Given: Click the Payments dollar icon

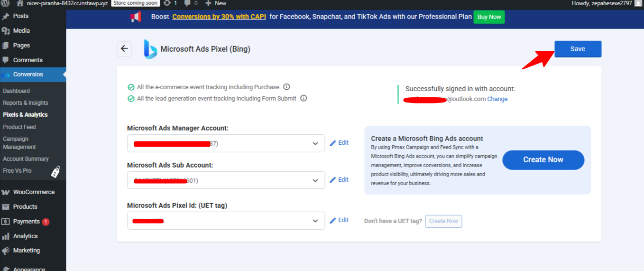Looking at the screenshot, I should (6, 222).
